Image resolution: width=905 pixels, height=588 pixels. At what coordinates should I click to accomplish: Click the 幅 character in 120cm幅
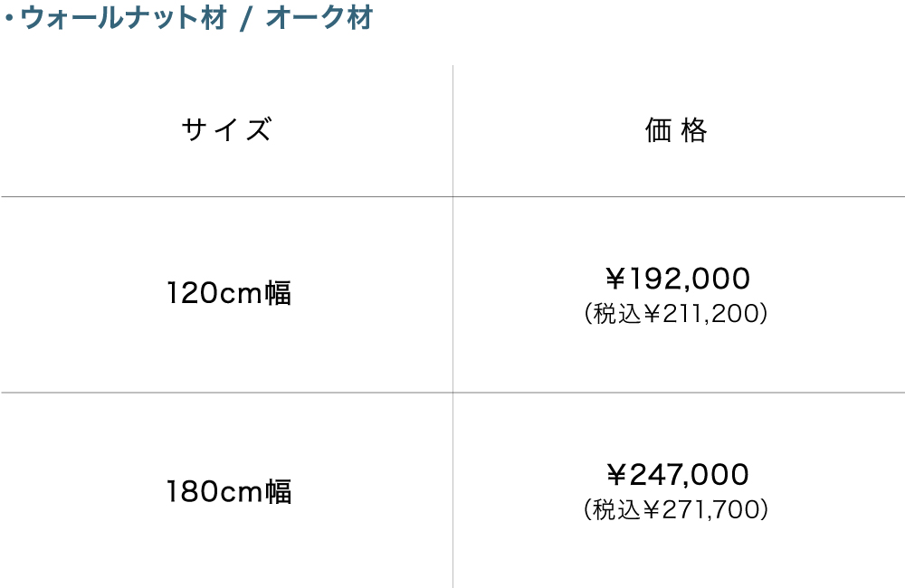click(x=278, y=293)
